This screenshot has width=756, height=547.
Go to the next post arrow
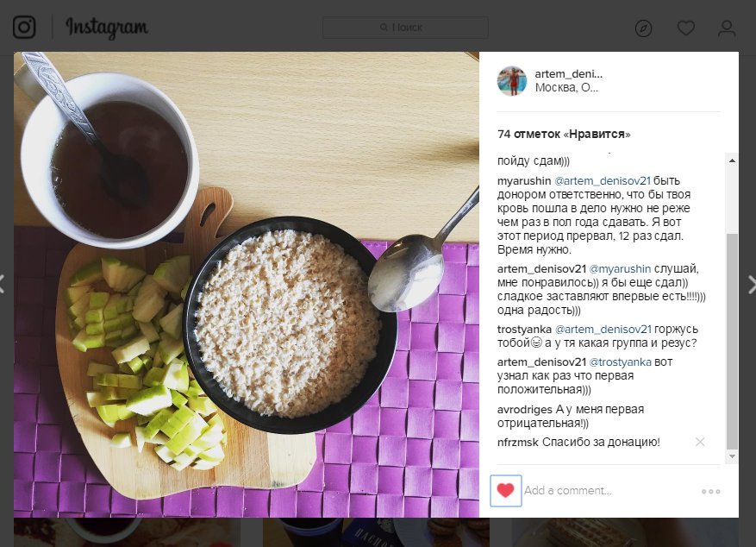point(751,284)
